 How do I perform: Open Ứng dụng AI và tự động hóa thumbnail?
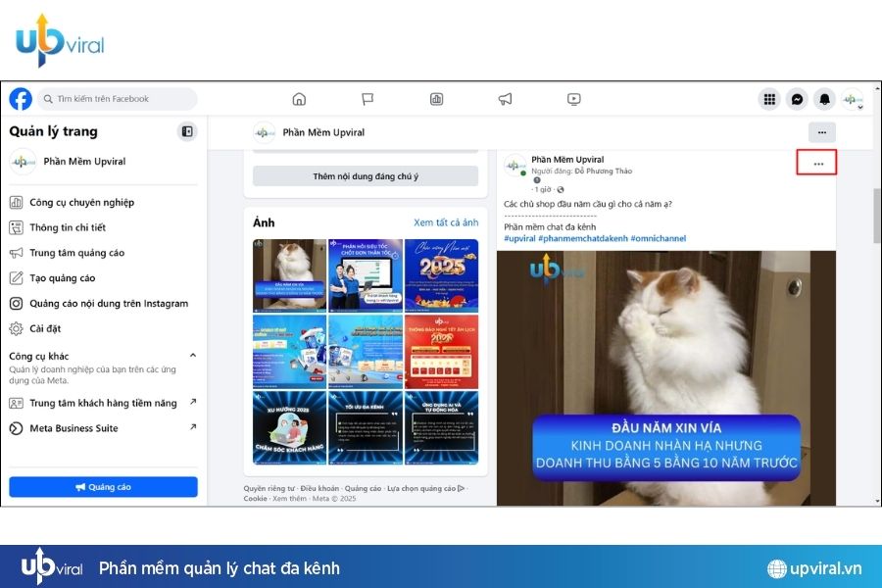(442, 427)
